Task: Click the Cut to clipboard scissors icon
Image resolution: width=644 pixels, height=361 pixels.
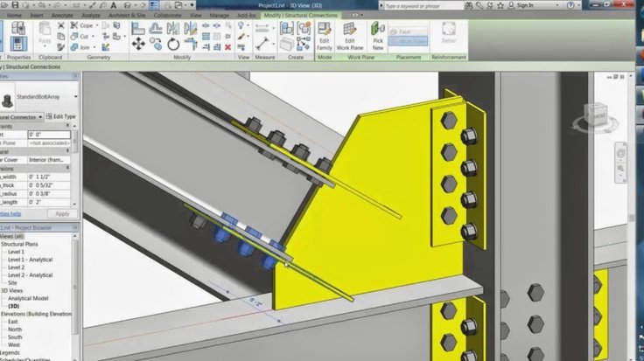Action: click(x=60, y=25)
